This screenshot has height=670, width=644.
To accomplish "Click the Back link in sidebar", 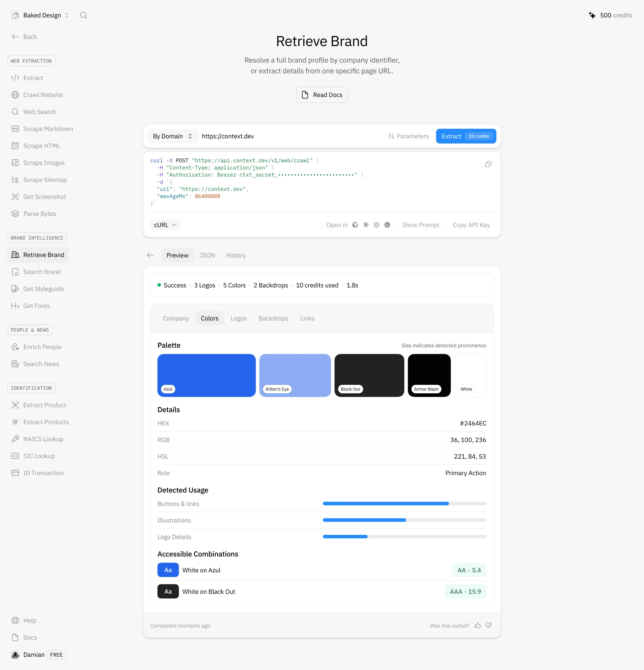I will (x=24, y=36).
